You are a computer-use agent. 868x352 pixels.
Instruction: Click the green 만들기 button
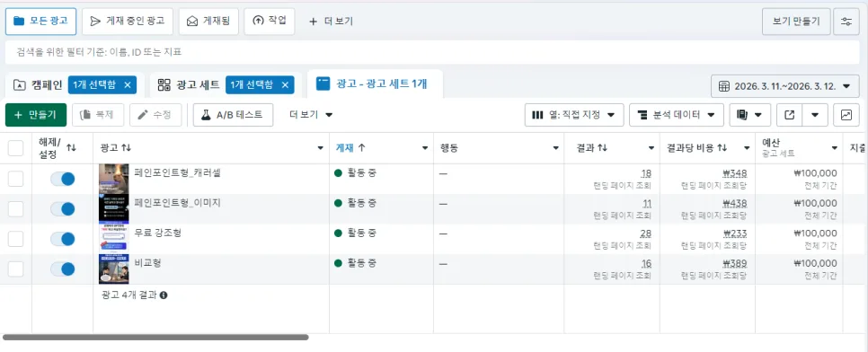click(x=35, y=115)
